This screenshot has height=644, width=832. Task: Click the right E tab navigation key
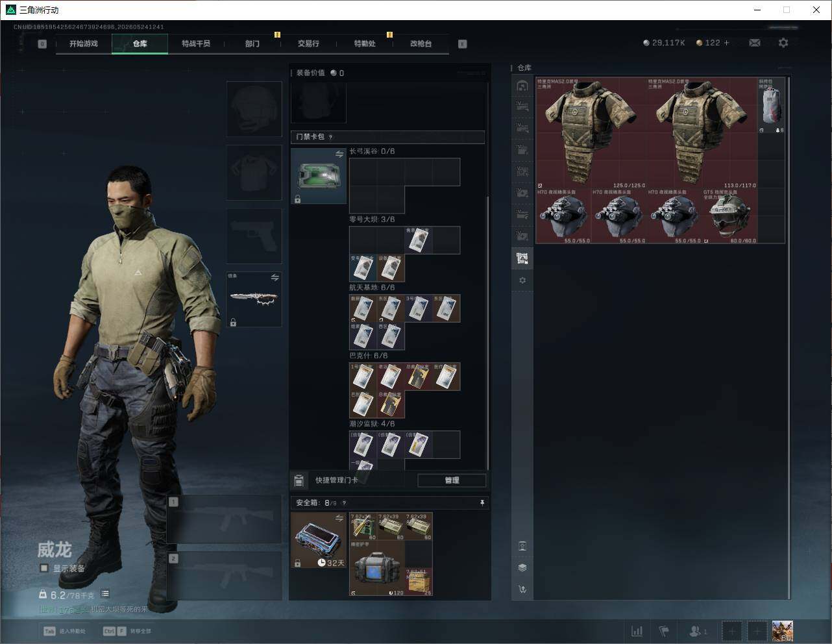(x=463, y=44)
